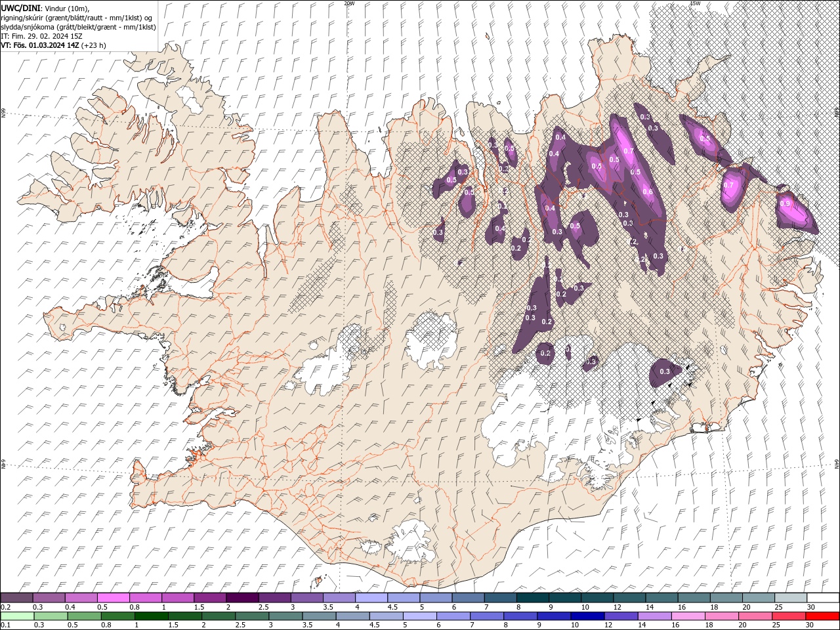This screenshot has height=630, width=840.
Task: Click the '15W' longitude label at the top edge
Action: [695, 3]
